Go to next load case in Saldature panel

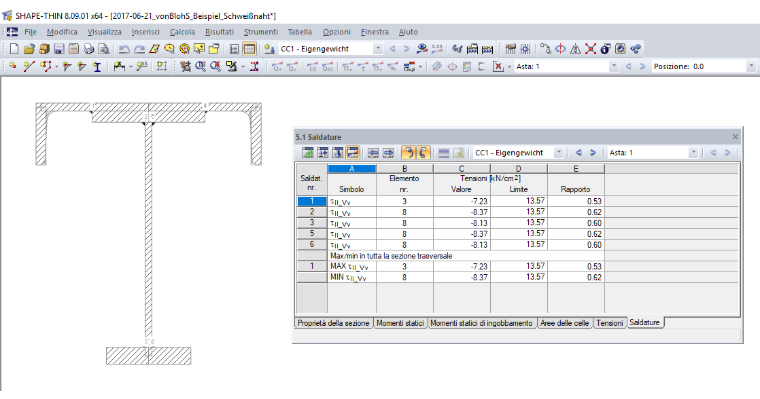(593, 153)
